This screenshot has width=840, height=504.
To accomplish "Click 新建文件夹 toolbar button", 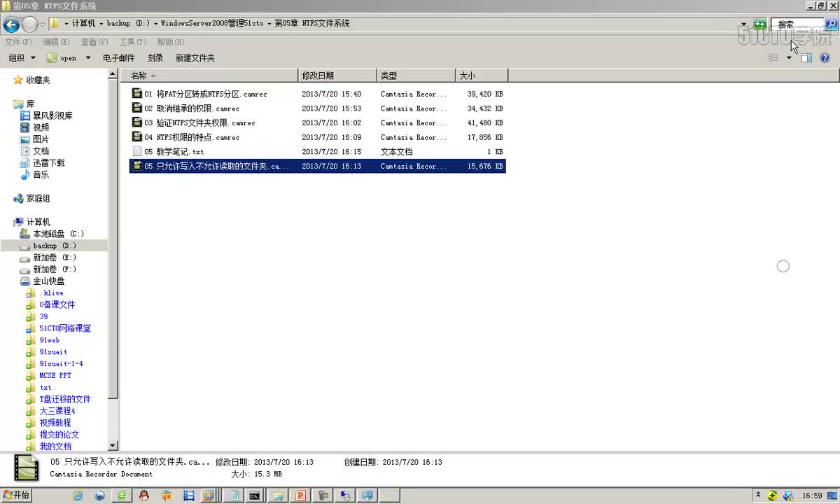I will (x=195, y=58).
